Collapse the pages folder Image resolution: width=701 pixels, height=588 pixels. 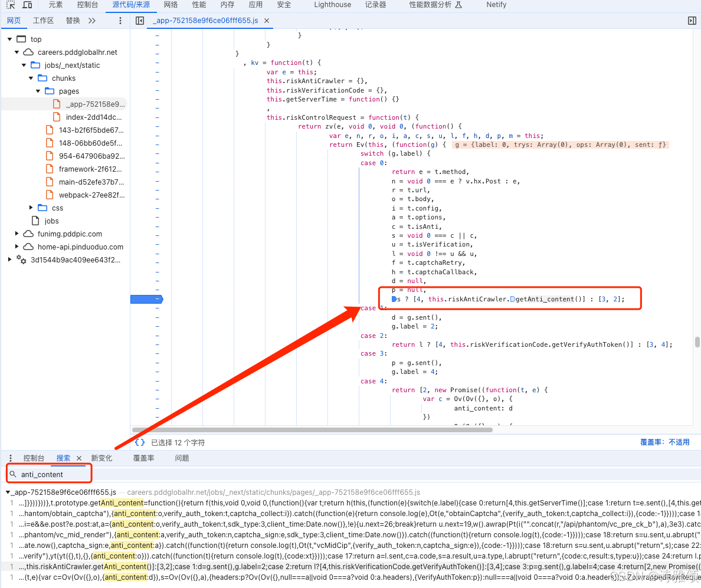[38, 91]
